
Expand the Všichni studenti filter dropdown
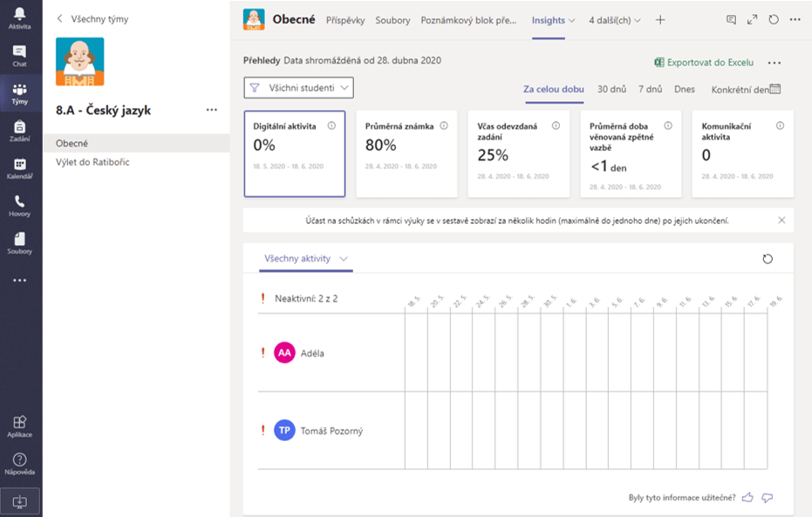(299, 87)
